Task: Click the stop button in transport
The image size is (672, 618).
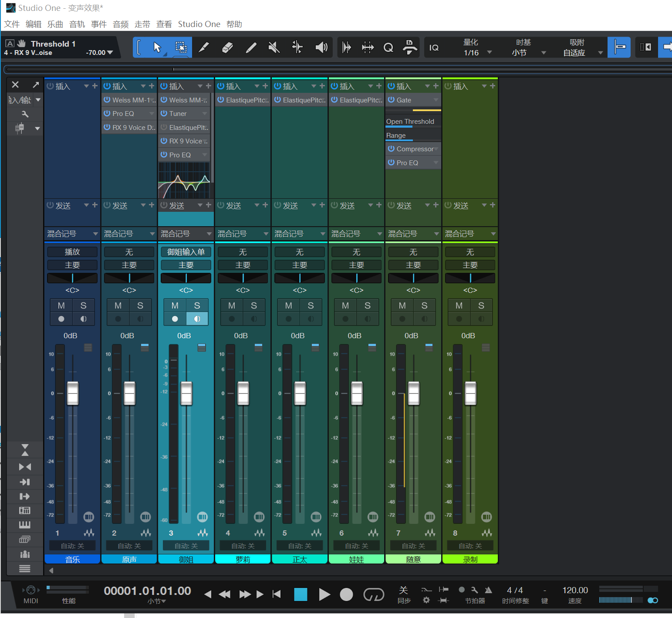Action: point(301,594)
